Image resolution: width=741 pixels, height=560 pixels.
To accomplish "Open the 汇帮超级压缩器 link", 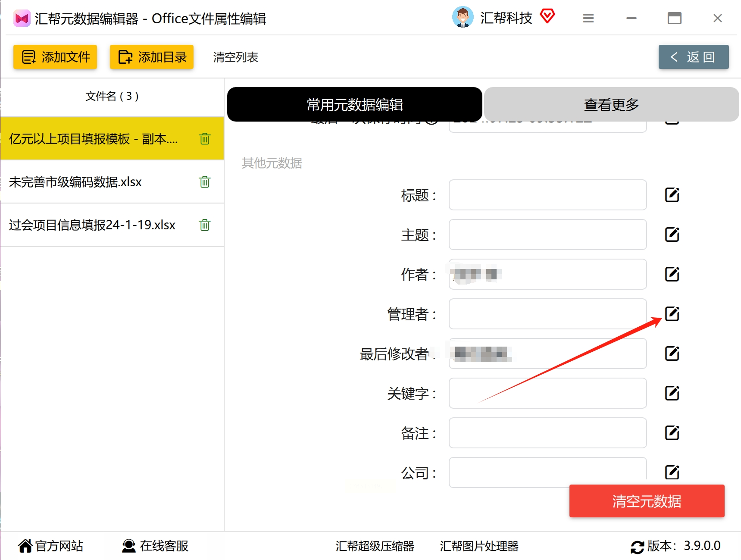I will 375,546.
